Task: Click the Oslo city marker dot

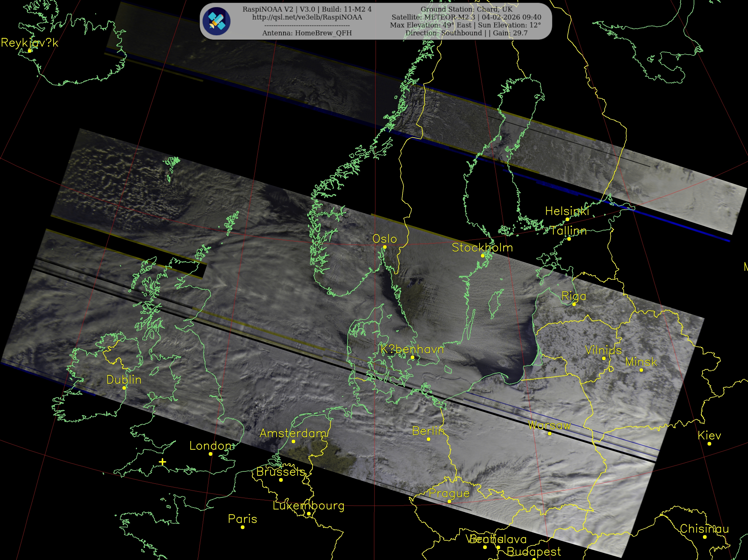Action: point(385,247)
